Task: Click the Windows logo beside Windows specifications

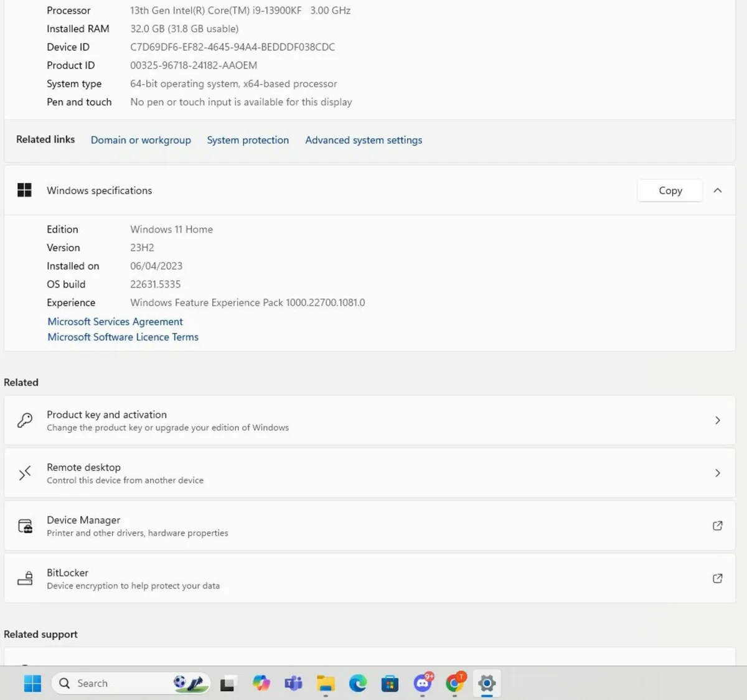Action: tap(24, 190)
